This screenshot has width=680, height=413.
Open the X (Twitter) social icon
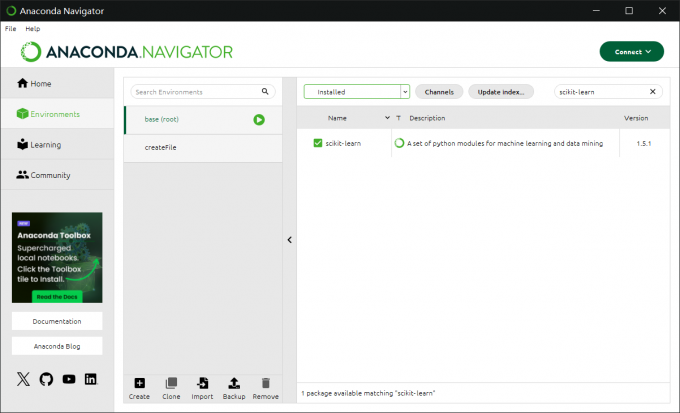23,379
